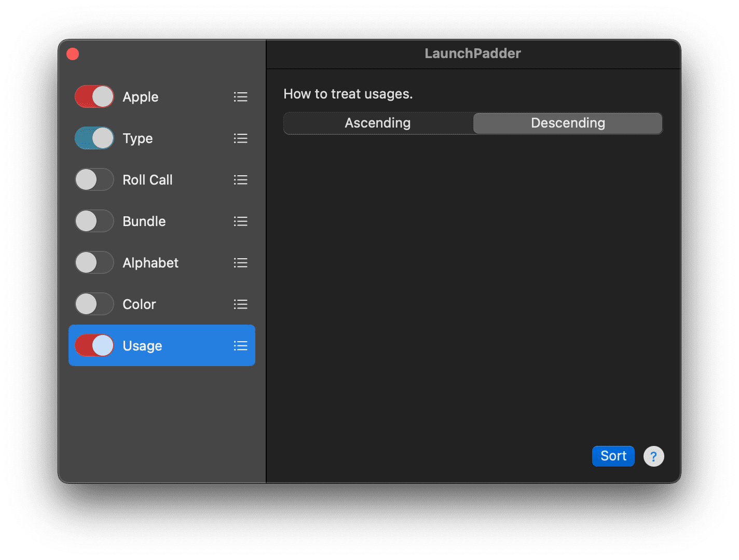
Task: Enable the Color switch
Action: (94, 304)
